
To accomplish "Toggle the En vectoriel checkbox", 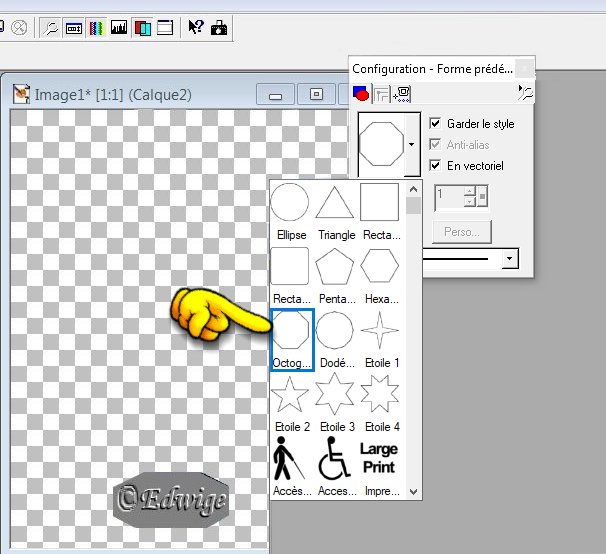I will click(x=435, y=165).
